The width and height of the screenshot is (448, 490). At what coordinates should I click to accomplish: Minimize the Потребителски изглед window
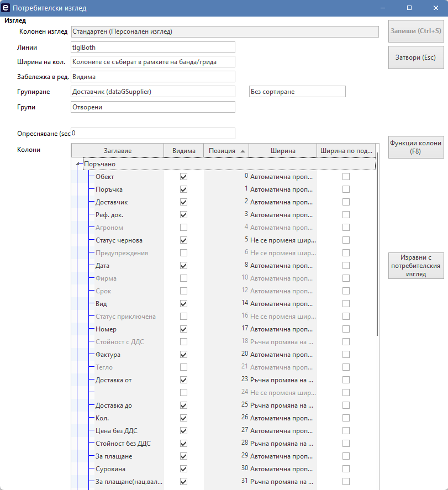(x=383, y=8)
